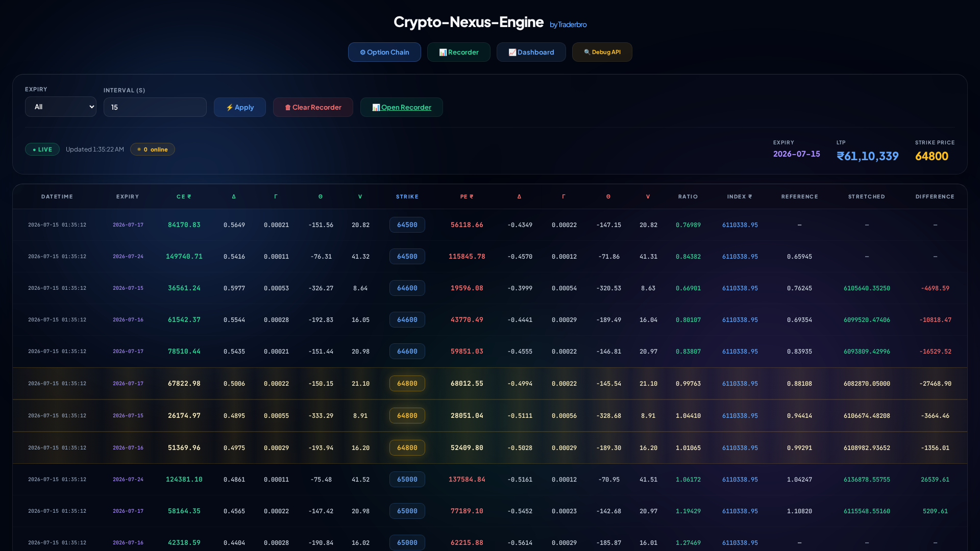
Task: Click difference value -4698.59
Action: (x=935, y=288)
